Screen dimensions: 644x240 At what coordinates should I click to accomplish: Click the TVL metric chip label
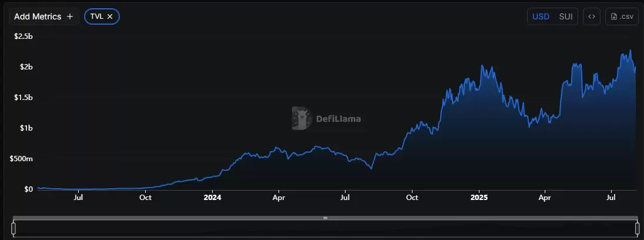[x=97, y=16]
